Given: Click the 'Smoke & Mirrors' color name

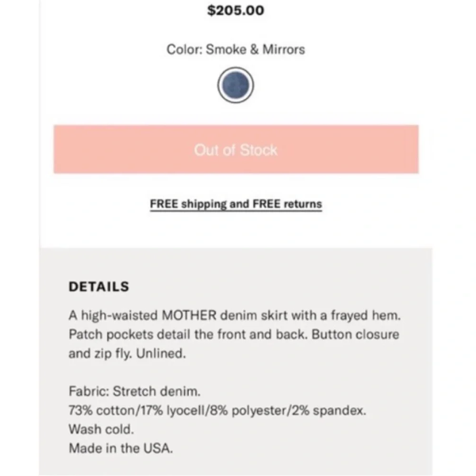Looking at the screenshot, I should (255, 50).
